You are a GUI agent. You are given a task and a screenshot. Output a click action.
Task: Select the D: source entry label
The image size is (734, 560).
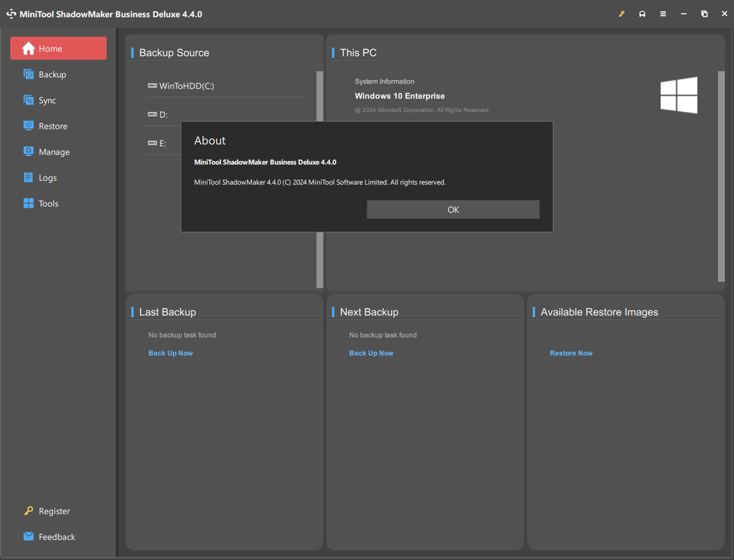point(163,115)
